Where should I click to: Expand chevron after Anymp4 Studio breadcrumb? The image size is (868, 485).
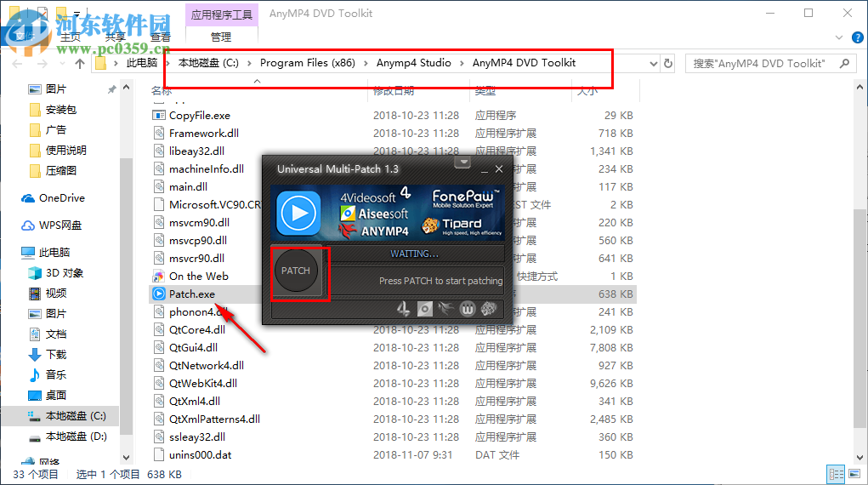coord(462,63)
